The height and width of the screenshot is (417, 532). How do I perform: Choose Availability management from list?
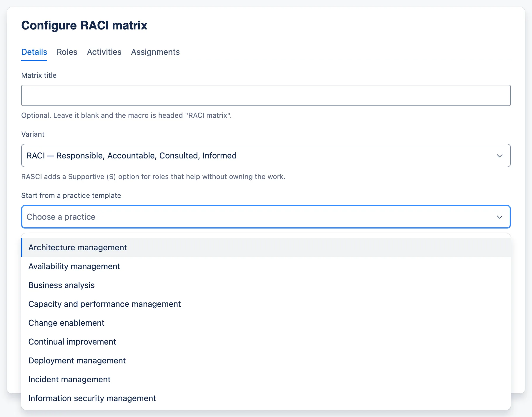(x=266, y=266)
